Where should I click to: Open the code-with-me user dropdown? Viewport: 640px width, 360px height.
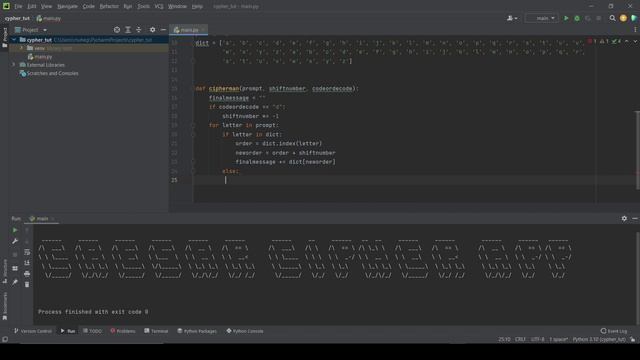[512, 18]
